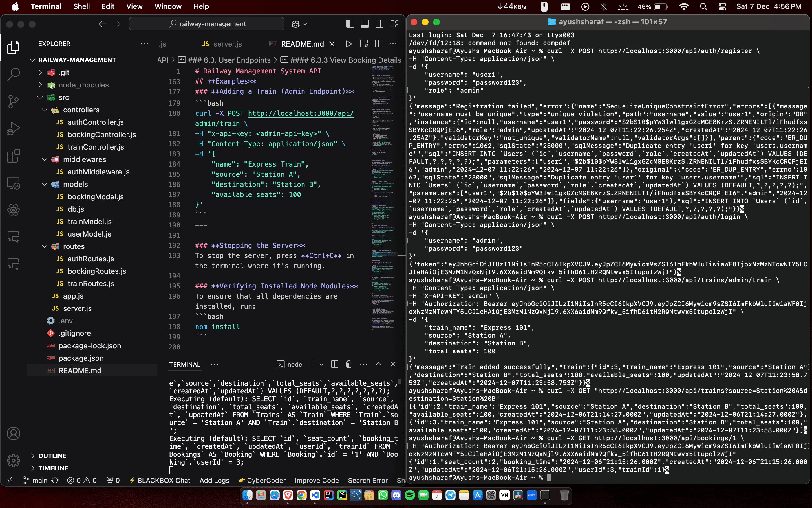Open editor more actions ellipsis

point(393,44)
